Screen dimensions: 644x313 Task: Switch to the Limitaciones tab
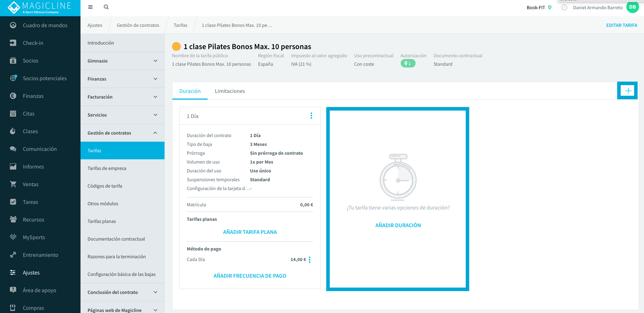(230, 91)
